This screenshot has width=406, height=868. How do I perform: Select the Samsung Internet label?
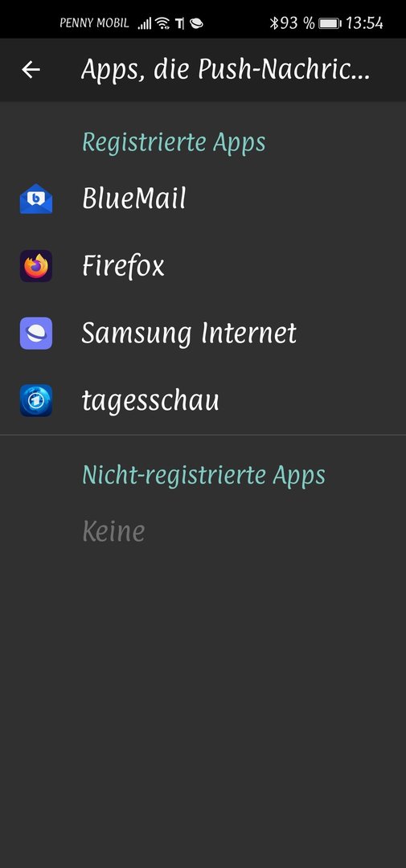189,334
